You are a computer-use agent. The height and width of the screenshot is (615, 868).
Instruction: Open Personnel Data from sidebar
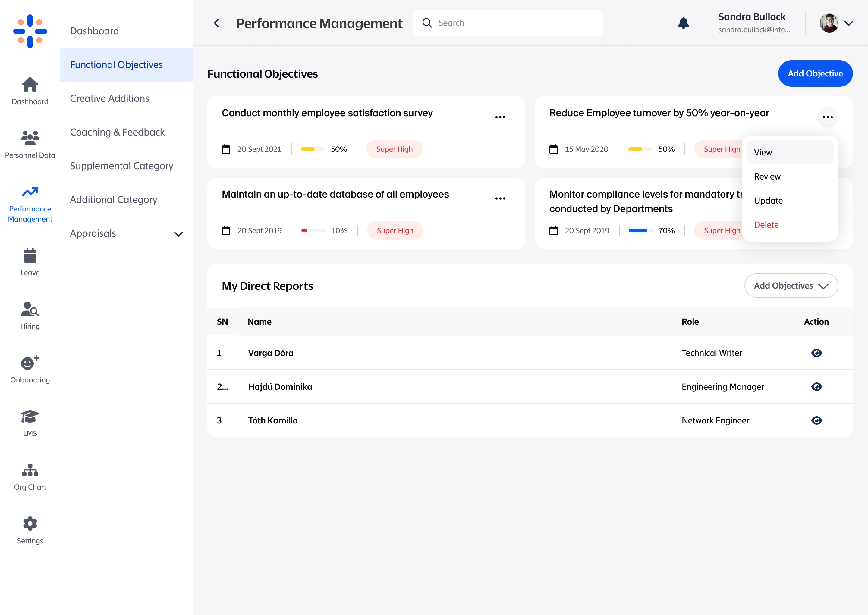click(x=30, y=144)
